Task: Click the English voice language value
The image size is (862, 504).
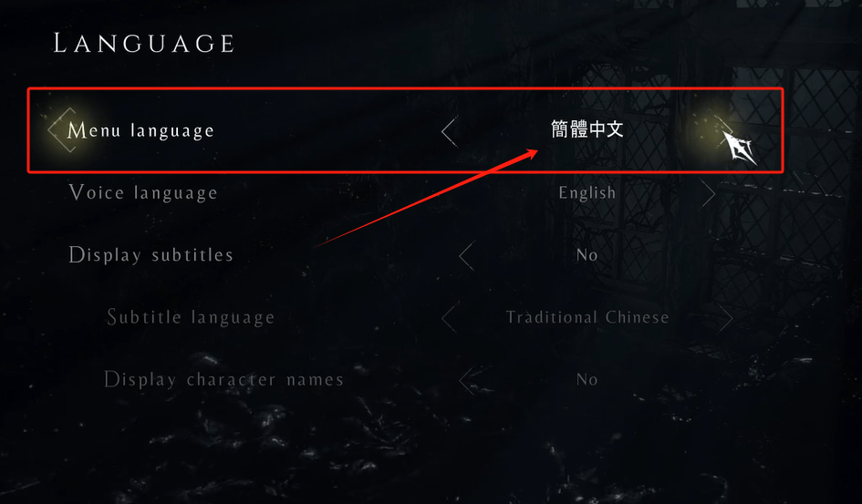Action: 587,192
